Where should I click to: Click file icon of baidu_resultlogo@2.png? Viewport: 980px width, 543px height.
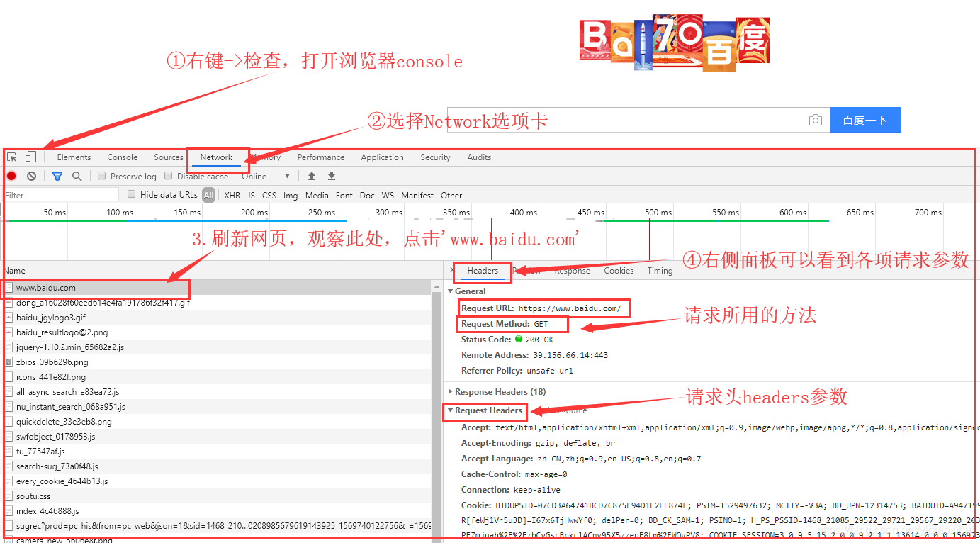pyautogui.click(x=9, y=332)
